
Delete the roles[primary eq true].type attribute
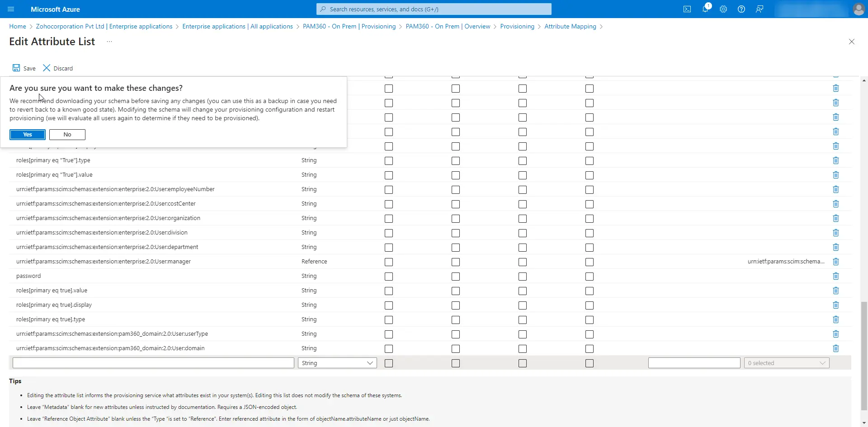pyautogui.click(x=836, y=319)
